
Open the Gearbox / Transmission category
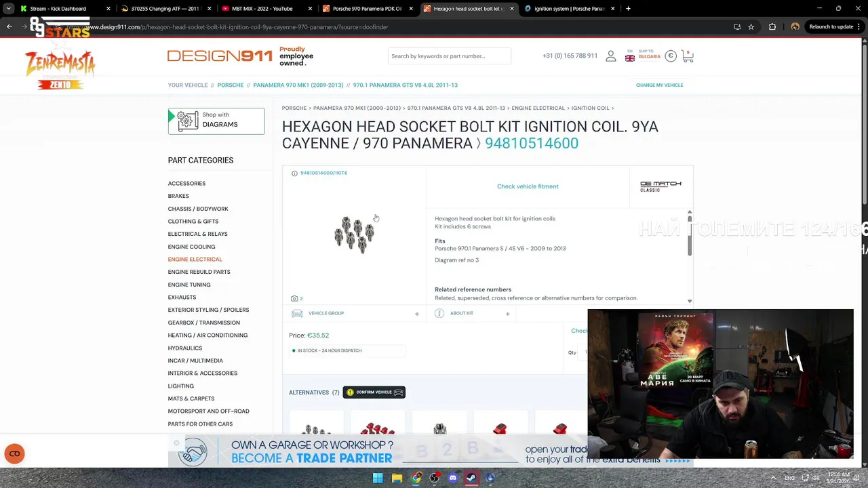point(203,323)
